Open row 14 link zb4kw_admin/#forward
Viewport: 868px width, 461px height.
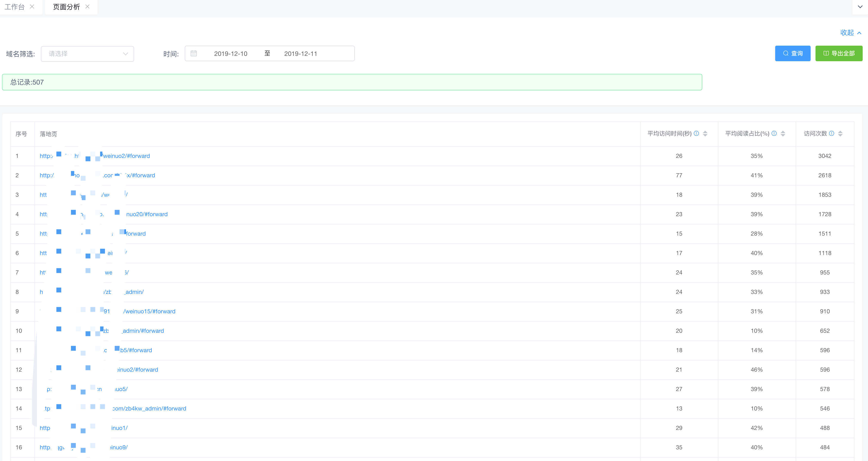click(113, 409)
